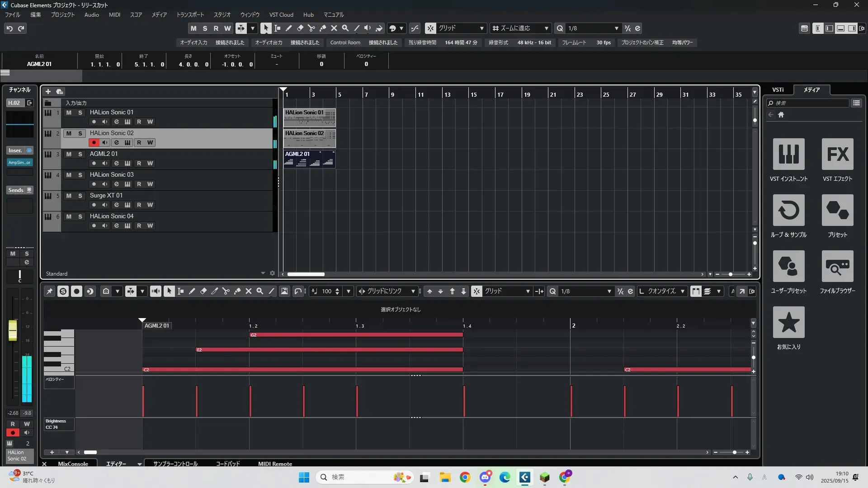The height and width of the screenshot is (488, 868).
Task: Click the Undo button
Action: point(9,28)
